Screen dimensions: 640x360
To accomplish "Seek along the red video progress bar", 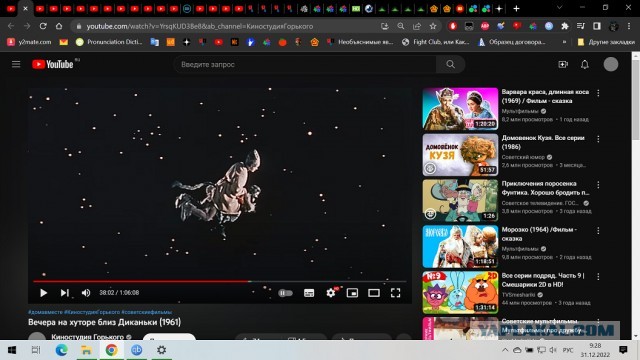I will point(220,281).
